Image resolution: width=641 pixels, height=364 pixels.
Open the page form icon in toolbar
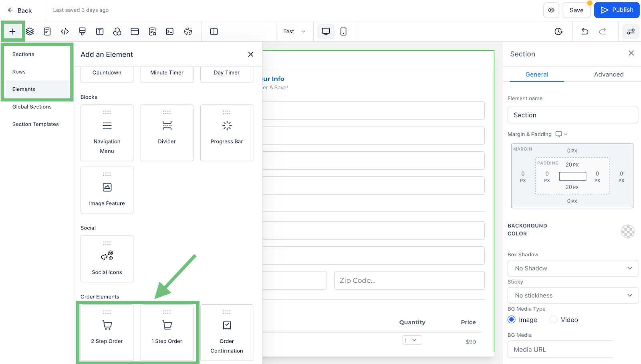(x=47, y=31)
